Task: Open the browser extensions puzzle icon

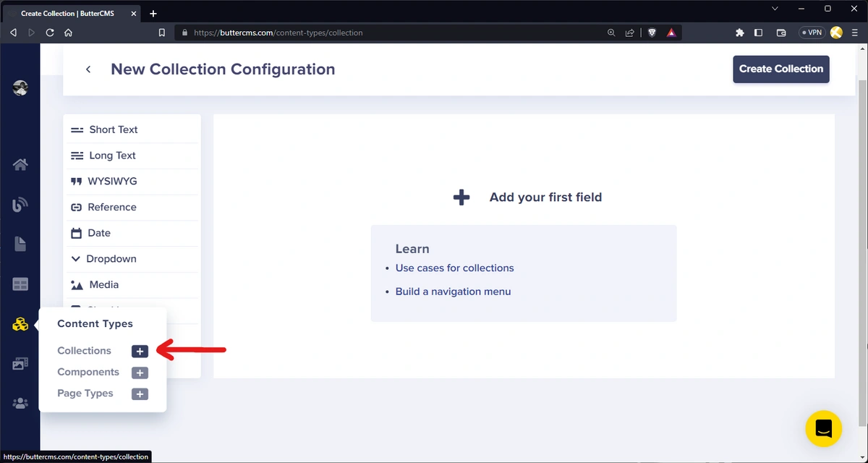Action: (x=739, y=33)
